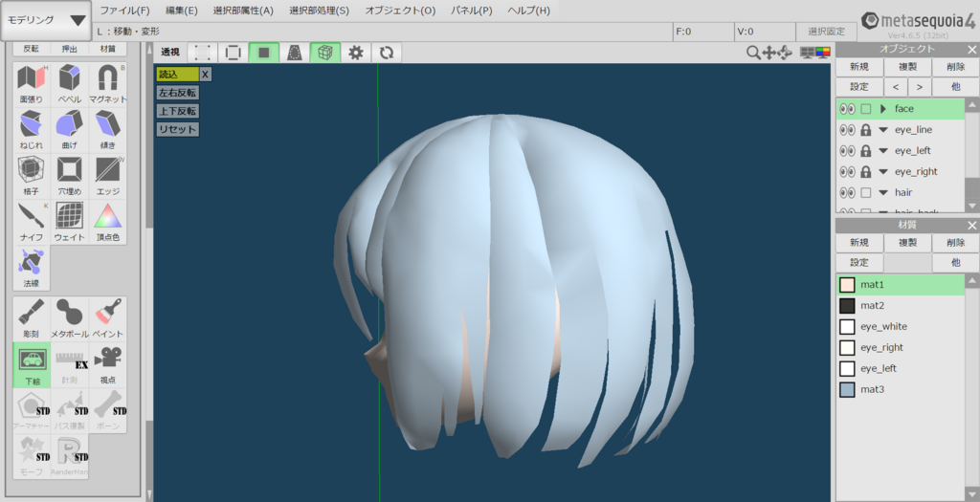Open the モデリング mode dropdown
Screen dimensions: 980x502
pos(46,20)
